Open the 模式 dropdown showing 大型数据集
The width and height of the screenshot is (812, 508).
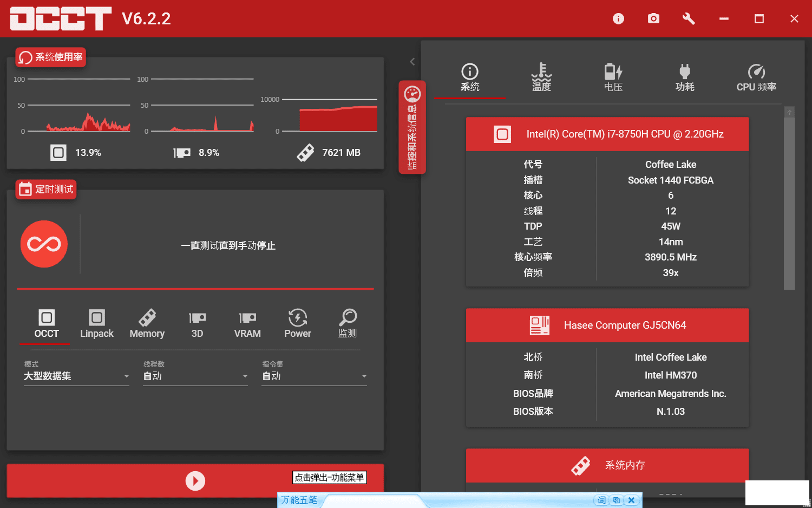pos(76,376)
